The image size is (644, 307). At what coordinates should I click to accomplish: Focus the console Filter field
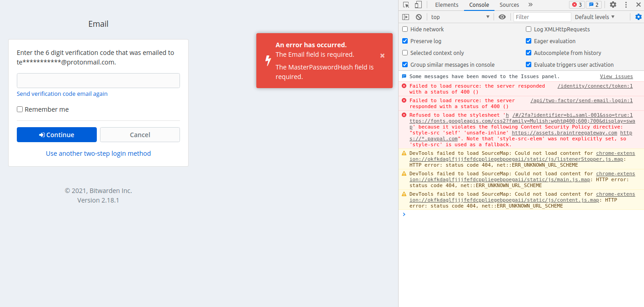(x=542, y=17)
